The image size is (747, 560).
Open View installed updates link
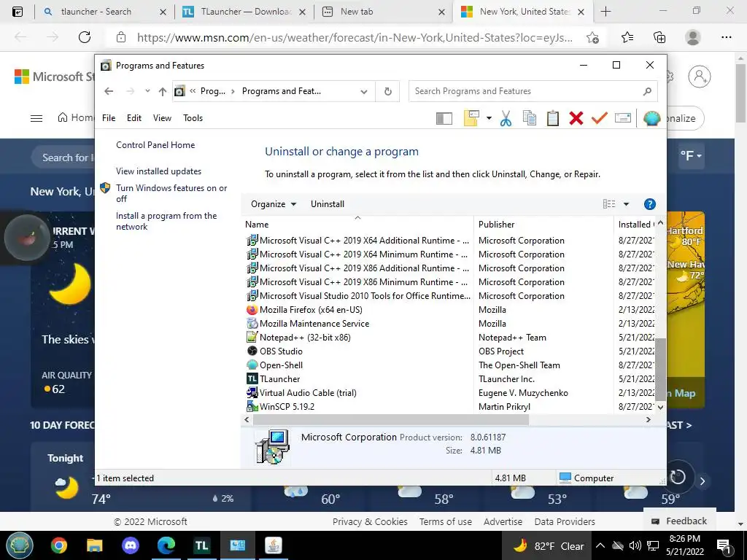click(158, 171)
